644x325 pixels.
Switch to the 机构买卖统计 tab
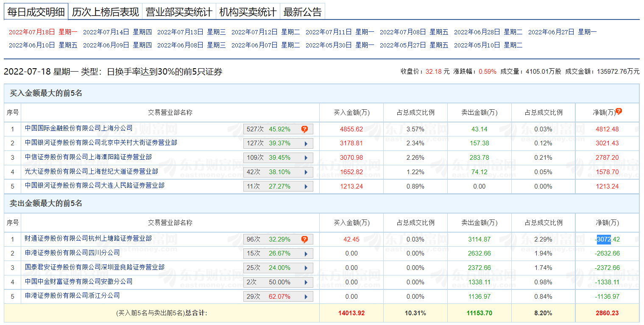[x=248, y=12]
